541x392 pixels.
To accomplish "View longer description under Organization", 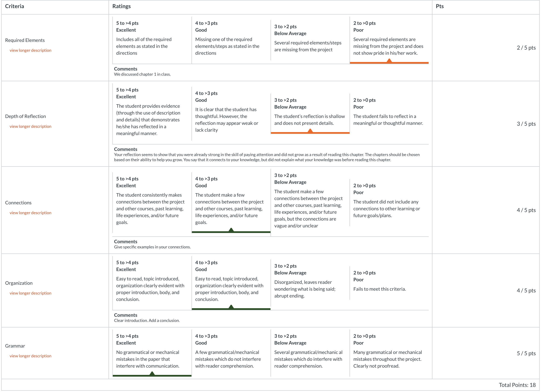I will click(30, 293).
